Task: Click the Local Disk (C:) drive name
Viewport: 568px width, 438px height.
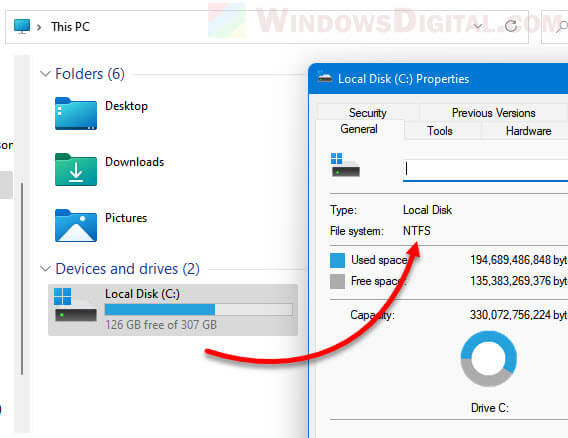Action: (142, 294)
